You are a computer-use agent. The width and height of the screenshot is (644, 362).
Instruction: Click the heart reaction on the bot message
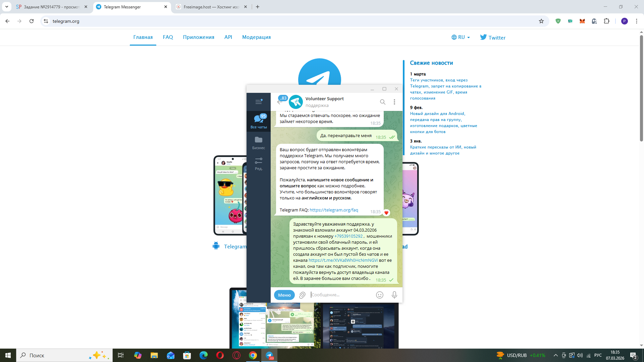point(386,213)
